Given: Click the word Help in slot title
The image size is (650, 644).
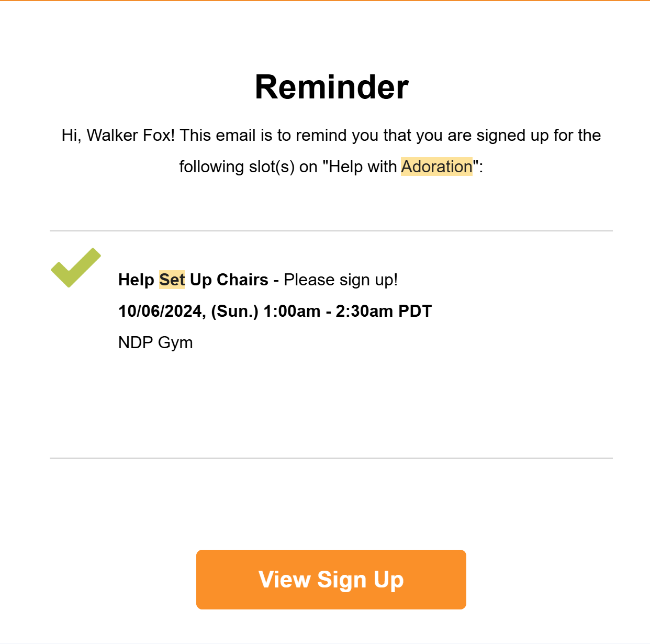Looking at the screenshot, I should 136,280.
